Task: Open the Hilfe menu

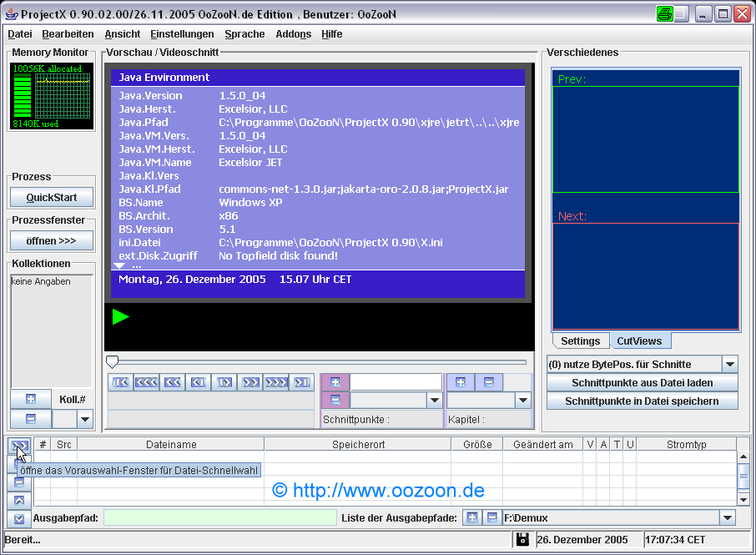Action: click(332, 34)
